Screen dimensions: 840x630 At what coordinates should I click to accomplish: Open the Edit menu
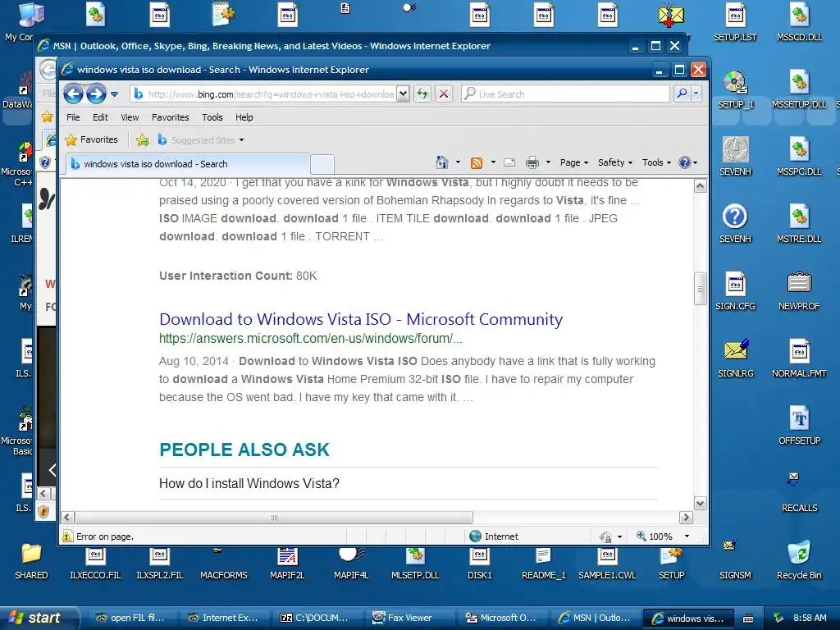[x=100, y=117]
